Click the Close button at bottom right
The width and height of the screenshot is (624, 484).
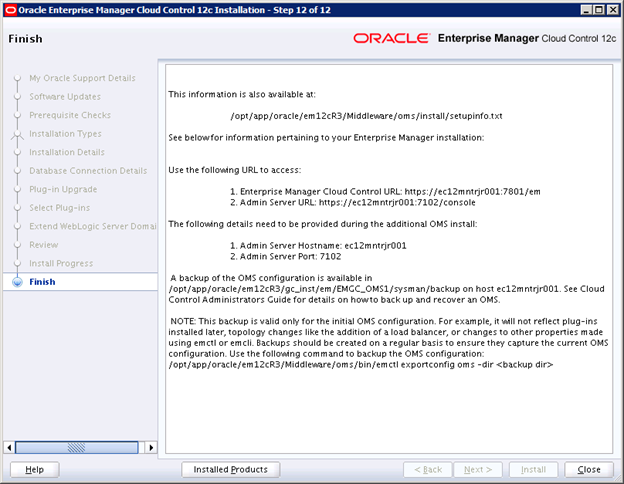589,470
